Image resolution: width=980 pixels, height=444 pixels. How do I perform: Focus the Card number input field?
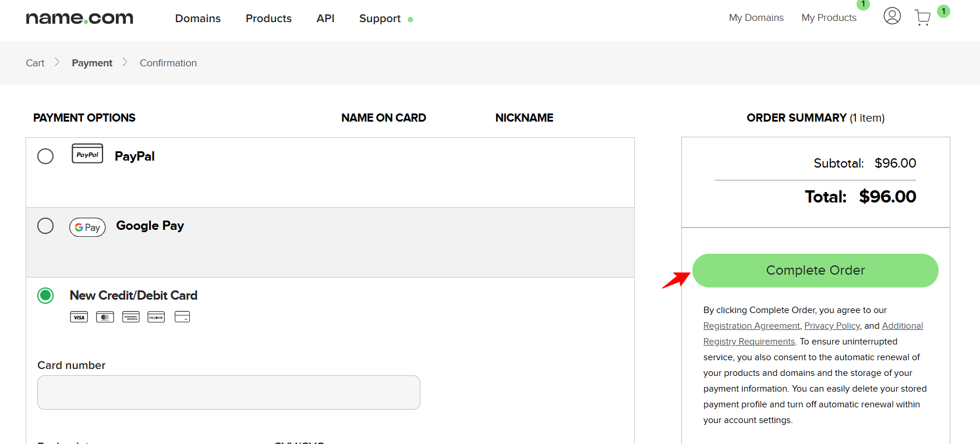(229, 392)
